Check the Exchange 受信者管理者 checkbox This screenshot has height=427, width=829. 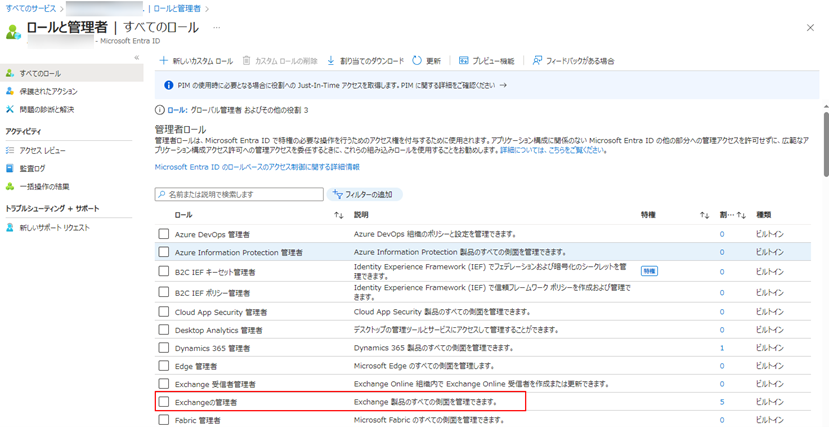(x=164, y=383)
